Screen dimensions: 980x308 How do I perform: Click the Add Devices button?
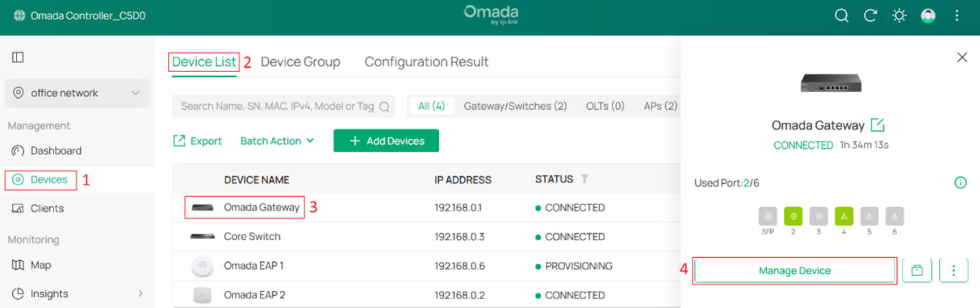pyautogui.click(x=386, y=141)
